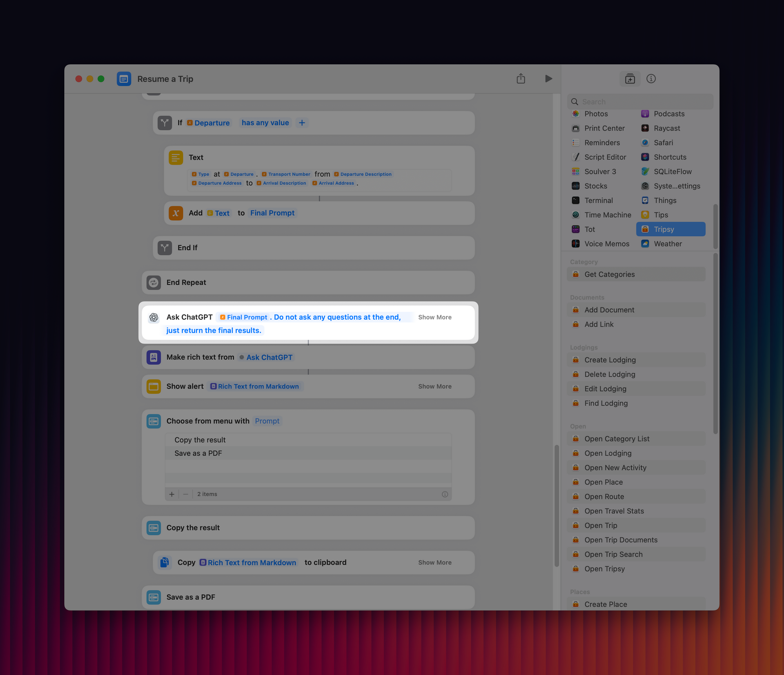Screen dimensions: 784x675
Task: Select the Save as a PDF menu row
Action: (308, 453)
